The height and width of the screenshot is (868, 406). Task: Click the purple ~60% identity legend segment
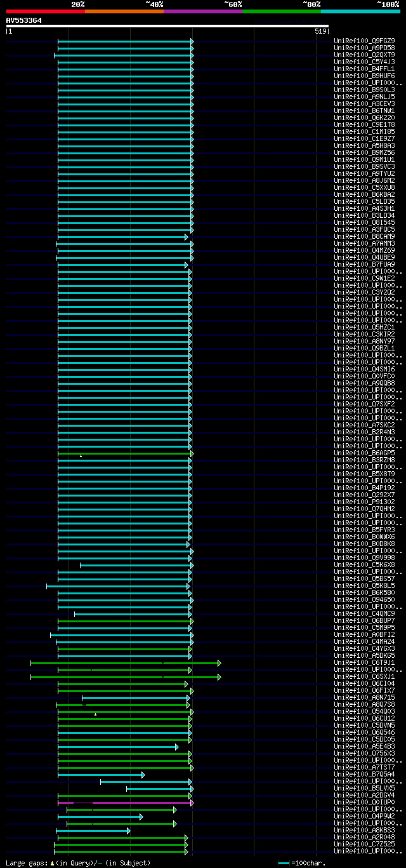click(203, 11)
